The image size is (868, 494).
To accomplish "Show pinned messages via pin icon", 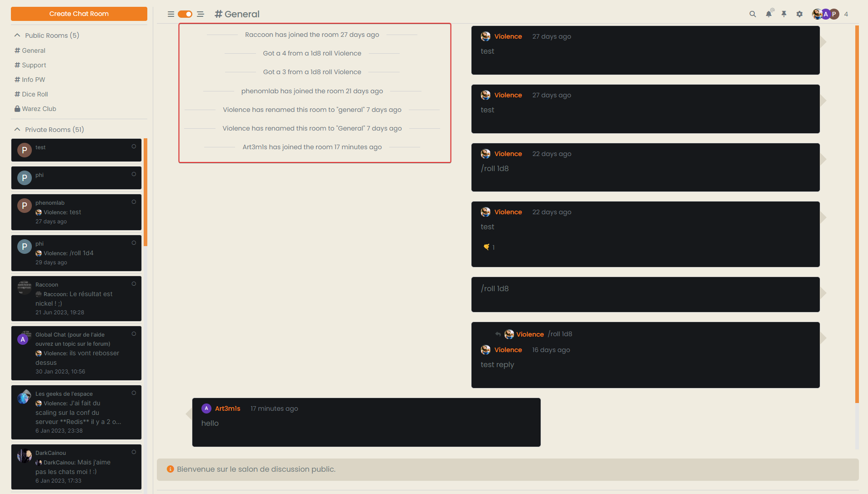I will point(784,14).
